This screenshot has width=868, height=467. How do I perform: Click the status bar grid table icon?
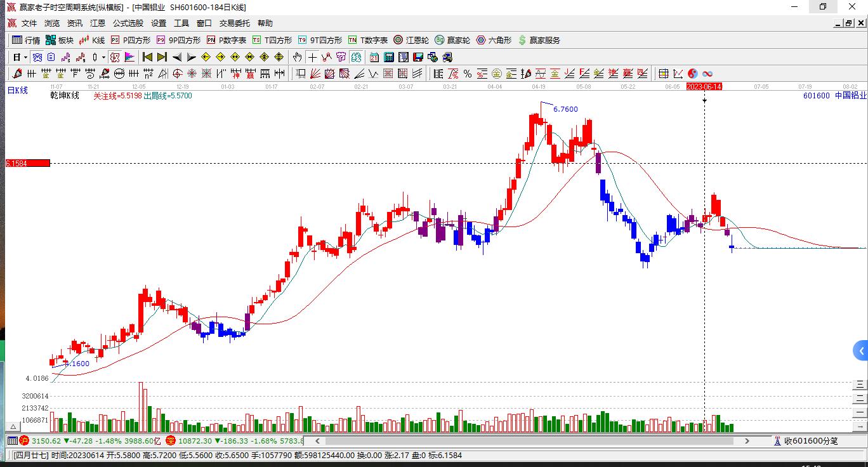(12, 440)
